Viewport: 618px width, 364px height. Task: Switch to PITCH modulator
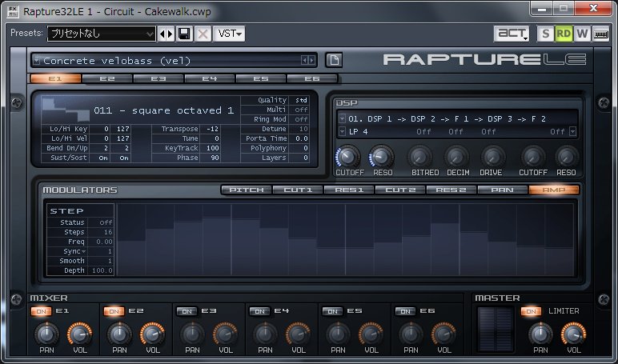[x=247, y=190]
